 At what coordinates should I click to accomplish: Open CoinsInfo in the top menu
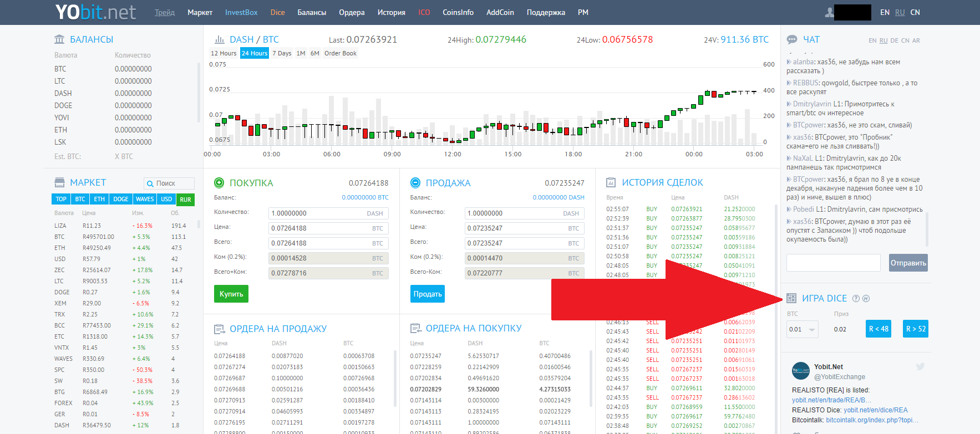pyautogui.click(x=458, y=12)
